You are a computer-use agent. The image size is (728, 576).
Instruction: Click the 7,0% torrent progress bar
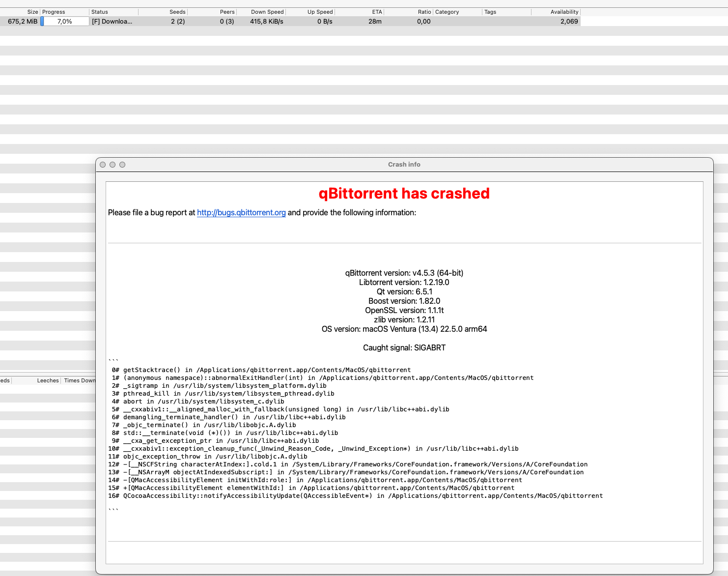tap(65, 21)
